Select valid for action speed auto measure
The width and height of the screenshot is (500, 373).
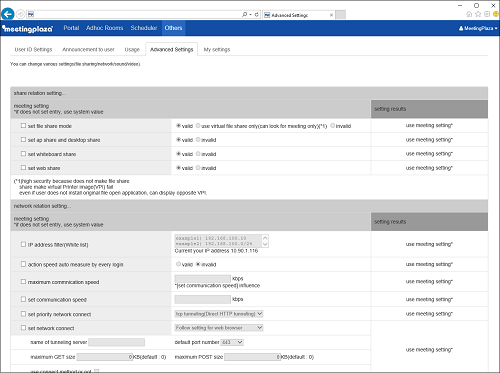178,264
